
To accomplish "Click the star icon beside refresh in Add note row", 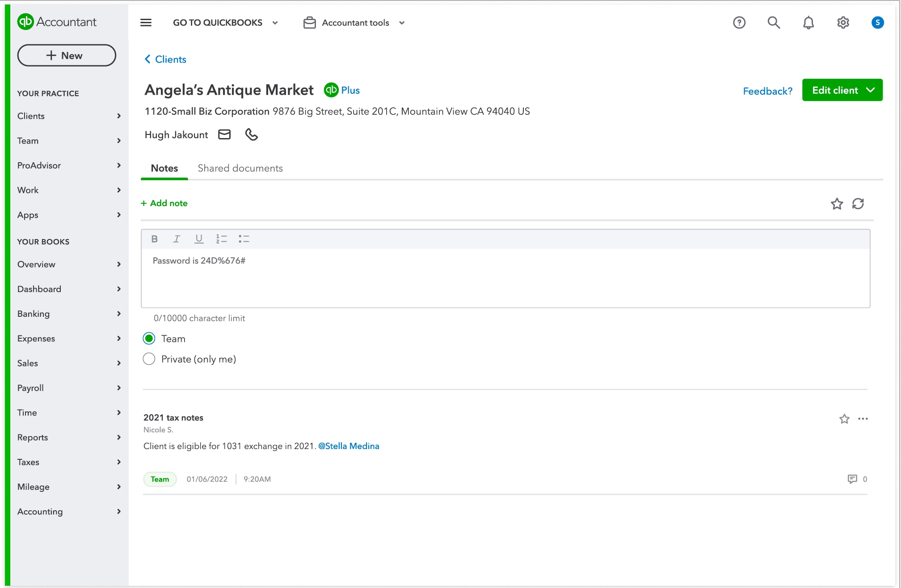I will coord(837,204).
